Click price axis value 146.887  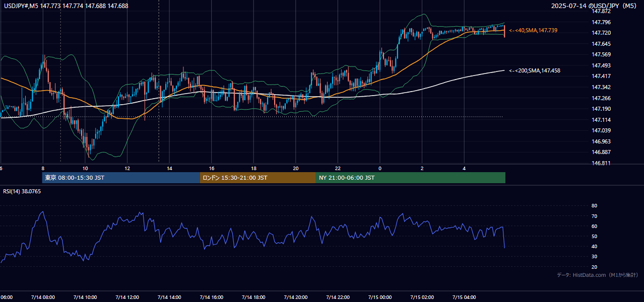coord(602,152)
